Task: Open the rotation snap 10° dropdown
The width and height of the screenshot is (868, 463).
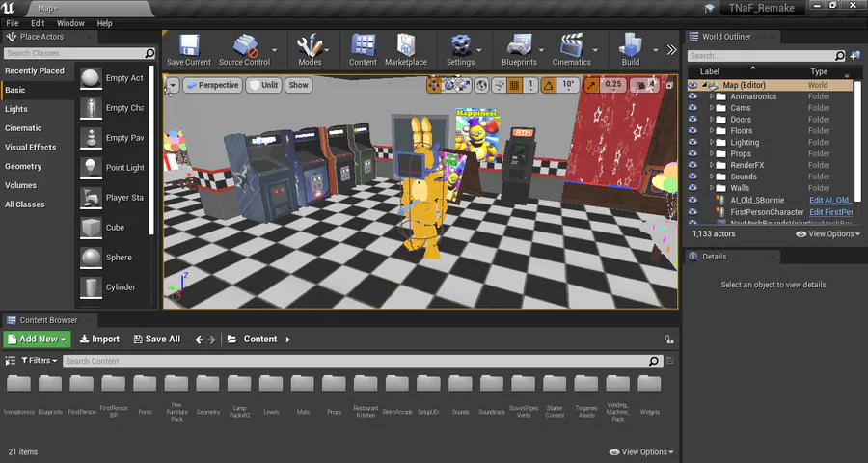Action: (568, 85)
